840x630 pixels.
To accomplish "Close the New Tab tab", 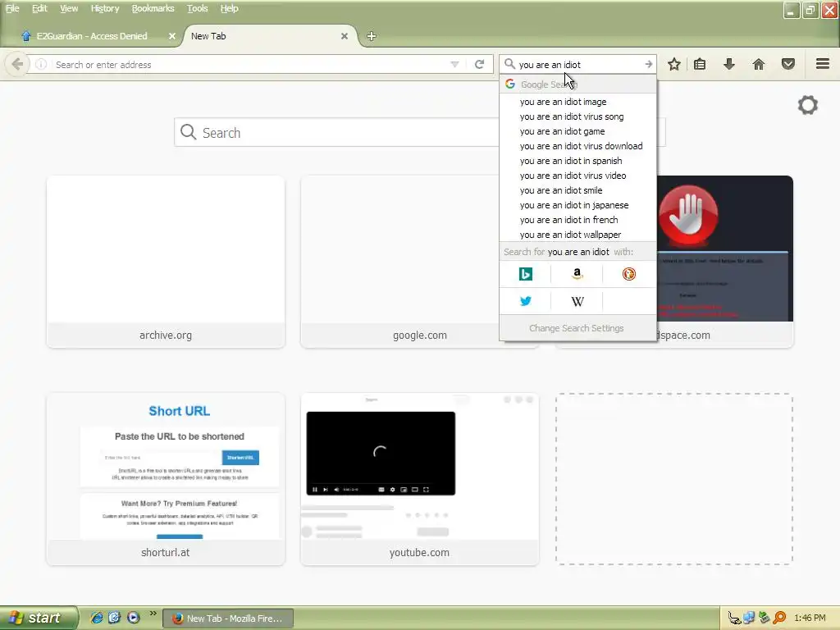I will 345,36.
